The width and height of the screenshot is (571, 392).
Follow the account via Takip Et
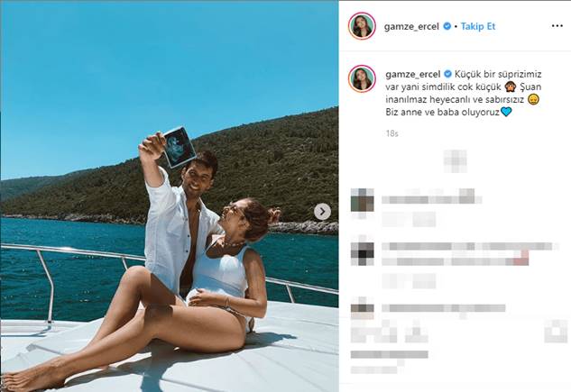(x=478, y=26)
